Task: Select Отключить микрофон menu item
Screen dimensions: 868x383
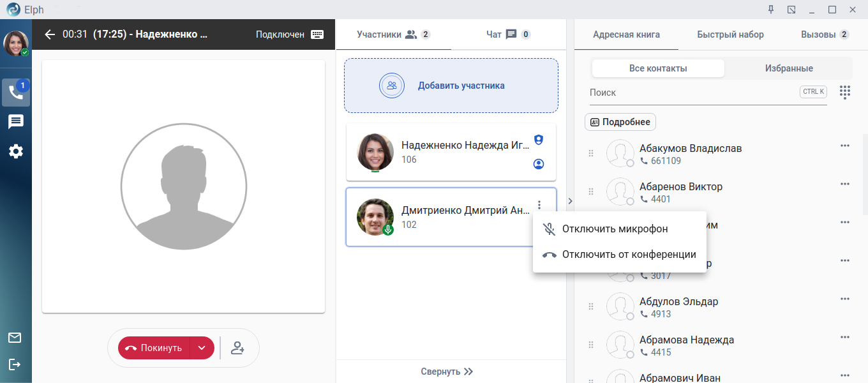Action: (615, 229)
